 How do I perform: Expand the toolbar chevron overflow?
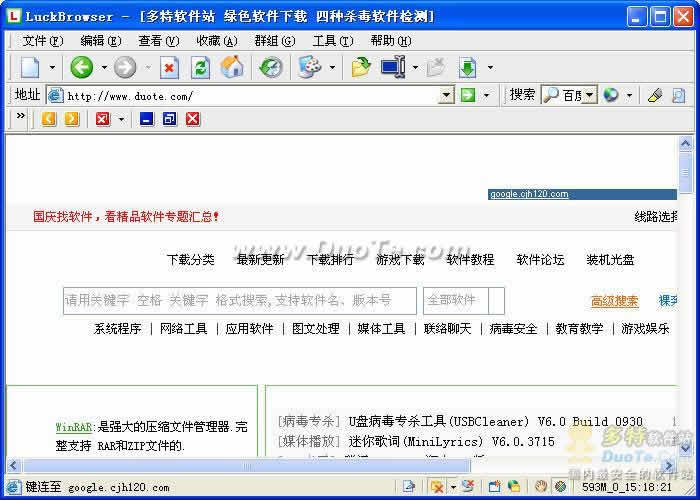tap(21, 116)
